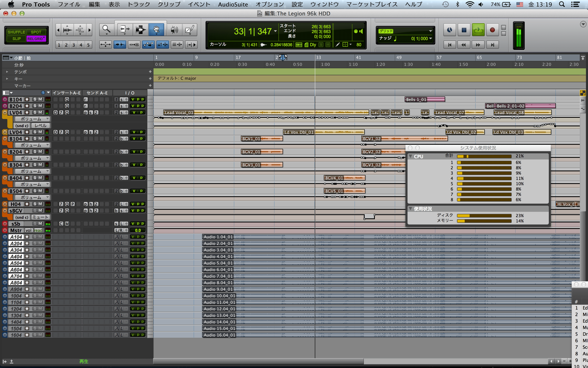The width and height of the screenshot is (588, 368).
Task: Open the ruler view selector menu
Action: coord(7,58)
